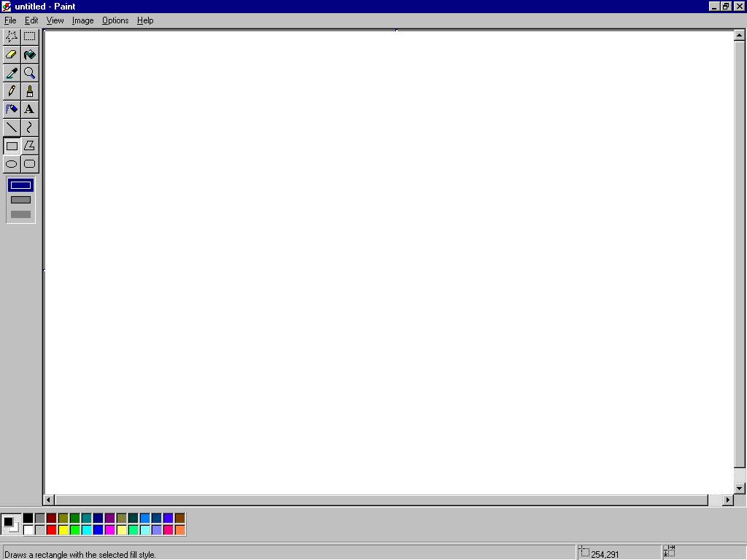Select the Brush tool
The image size is (747, 560).
point(29,90)
